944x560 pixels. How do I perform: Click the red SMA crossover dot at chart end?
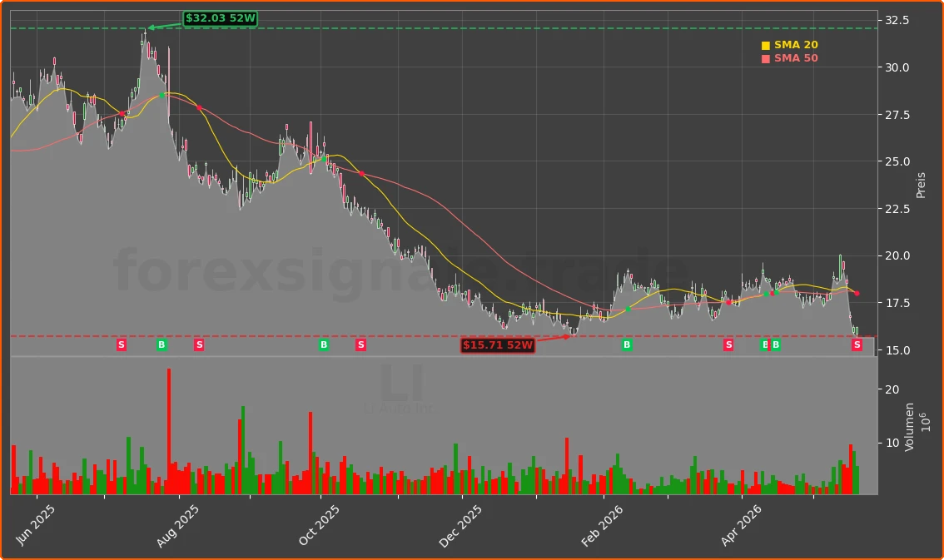857,294
